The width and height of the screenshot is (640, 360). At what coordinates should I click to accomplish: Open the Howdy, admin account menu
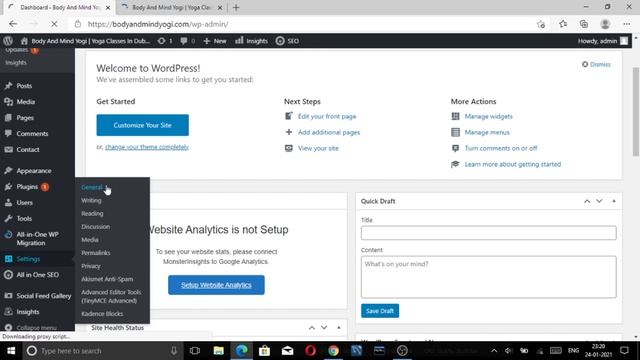[x=602, y=41]
